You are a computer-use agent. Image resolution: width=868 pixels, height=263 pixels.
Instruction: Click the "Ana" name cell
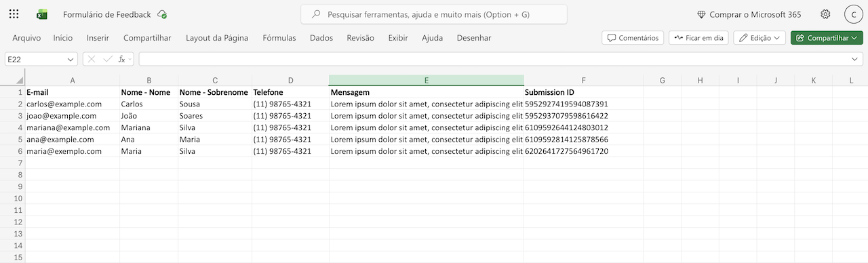[149, 140]
